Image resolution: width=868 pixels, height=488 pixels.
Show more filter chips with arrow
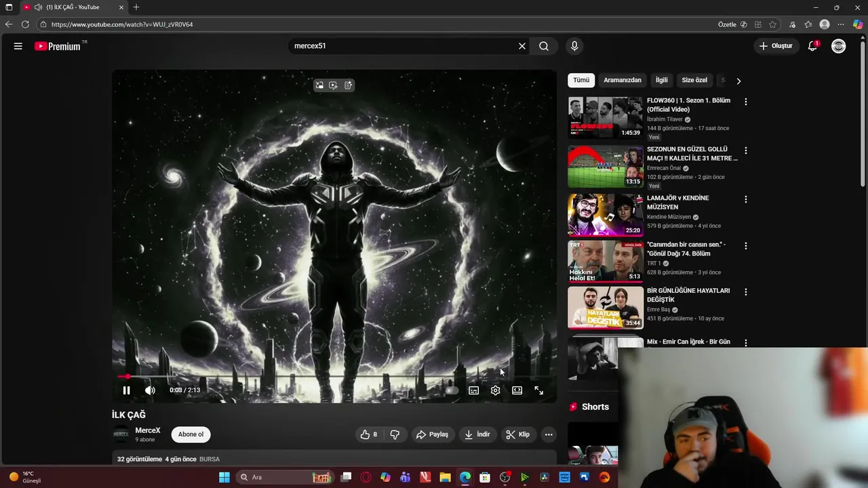click(x=738, y=81)
